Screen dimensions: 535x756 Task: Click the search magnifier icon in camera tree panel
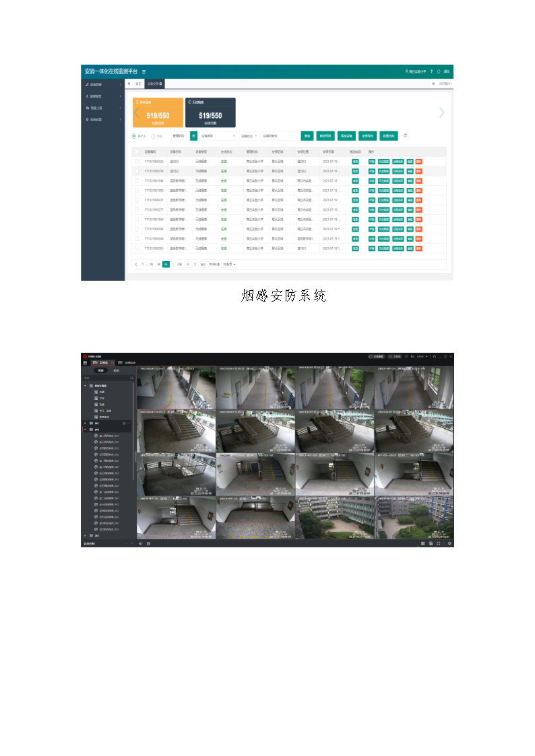pos(131,378)
